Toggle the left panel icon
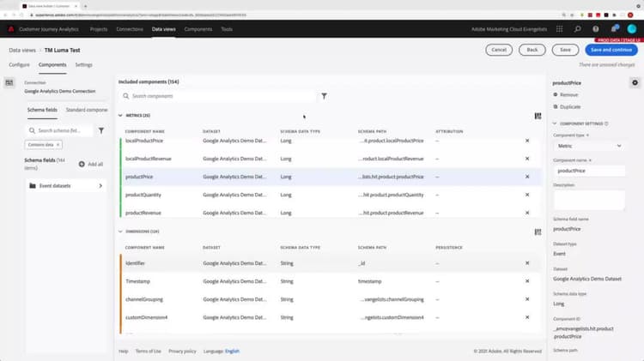 click(9, 83)
